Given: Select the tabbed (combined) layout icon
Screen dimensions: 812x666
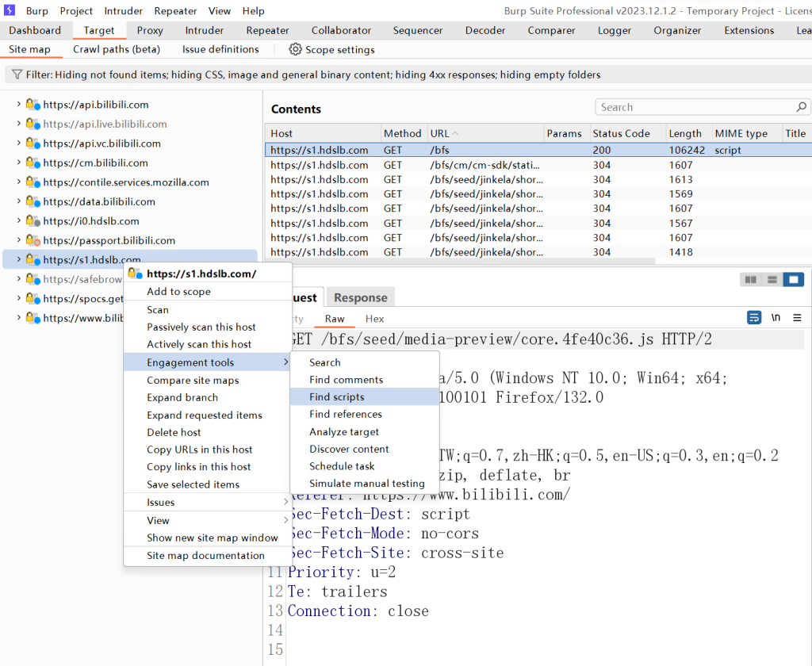Looking at the screenshot, I should click(x=793, y=280).
